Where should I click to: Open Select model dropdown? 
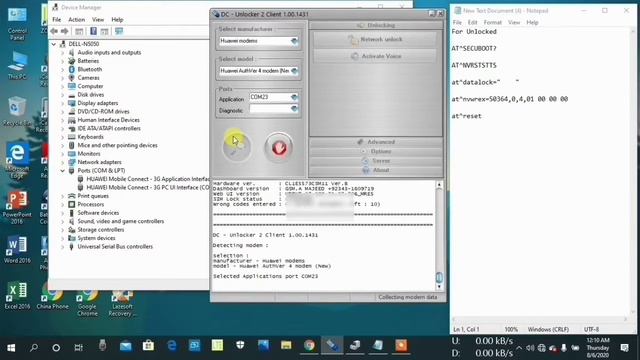[259, 71]
